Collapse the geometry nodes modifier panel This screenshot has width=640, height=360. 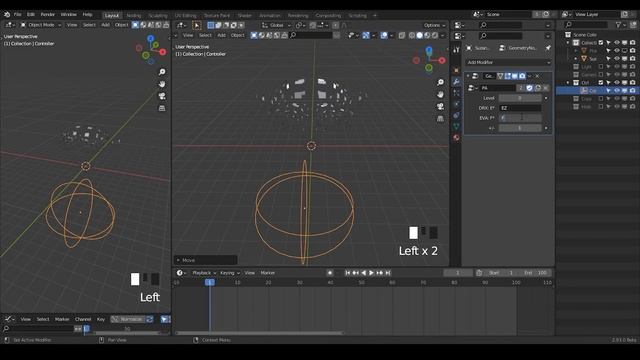pos(468,76)
